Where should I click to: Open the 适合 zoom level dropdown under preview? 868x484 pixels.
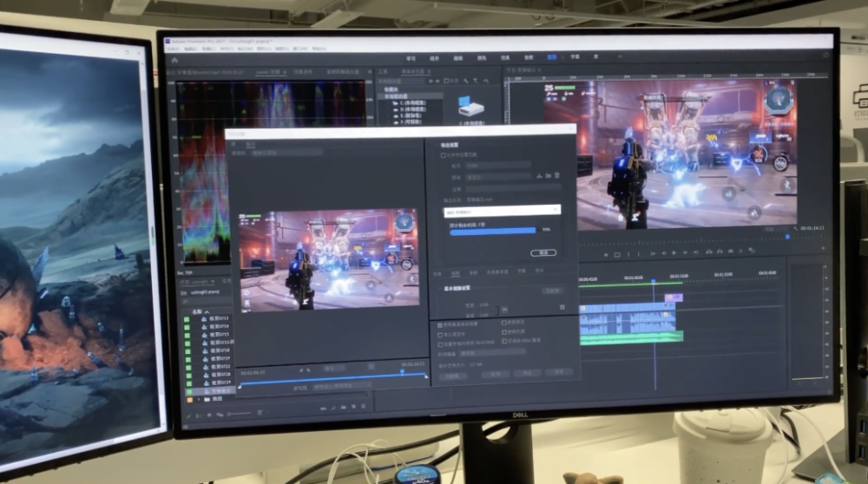click(x=335, y=368)
